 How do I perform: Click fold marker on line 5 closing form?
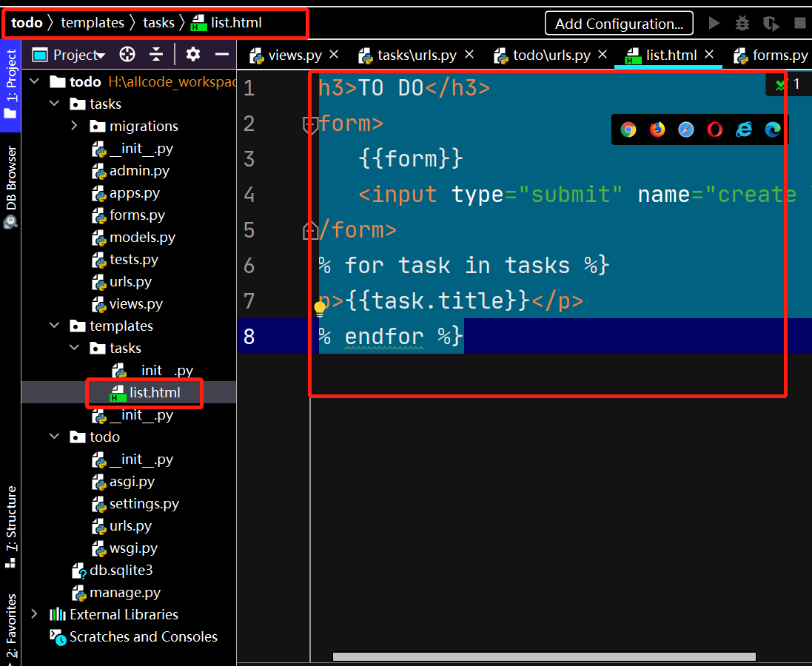coord(310,231)
